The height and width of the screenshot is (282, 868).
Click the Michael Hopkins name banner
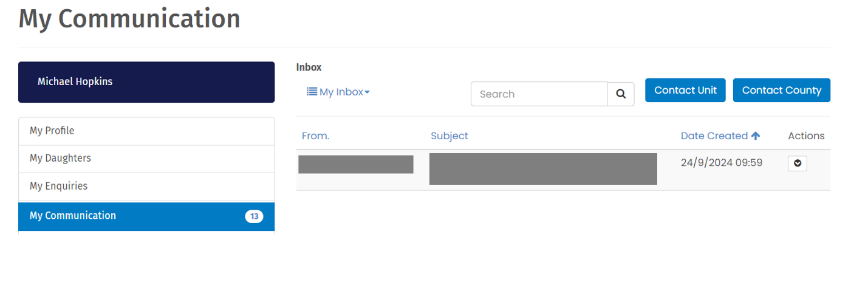tap(146, 82)
